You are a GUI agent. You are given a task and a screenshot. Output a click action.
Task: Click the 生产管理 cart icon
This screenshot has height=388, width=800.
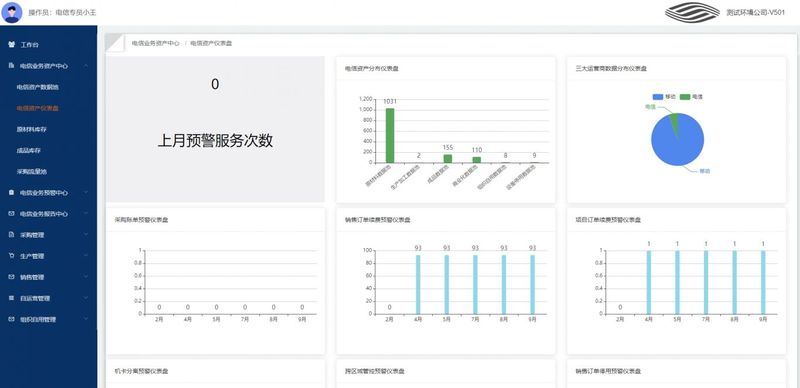pyautogui.click(x=11, y=256)
